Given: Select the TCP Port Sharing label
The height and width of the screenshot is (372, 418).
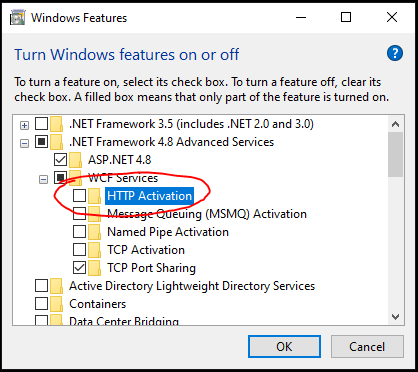Looking at the screenshot, I should coord(151,268).
